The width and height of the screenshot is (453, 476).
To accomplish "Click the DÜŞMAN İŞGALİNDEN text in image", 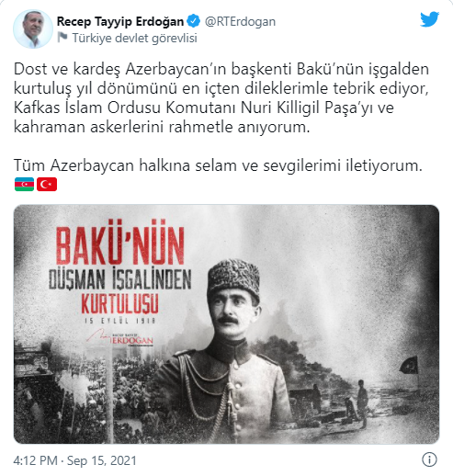I will [x=119, y=278].
